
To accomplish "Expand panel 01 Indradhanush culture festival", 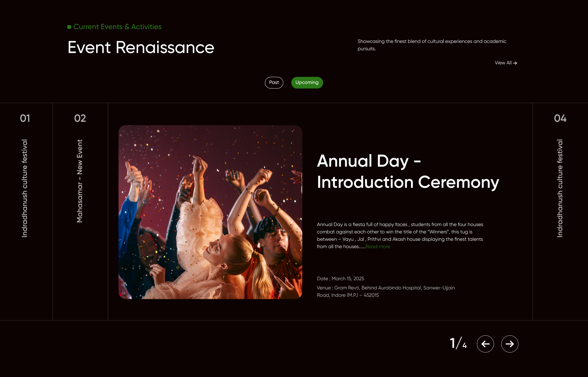I will click(x=25, y=188).
